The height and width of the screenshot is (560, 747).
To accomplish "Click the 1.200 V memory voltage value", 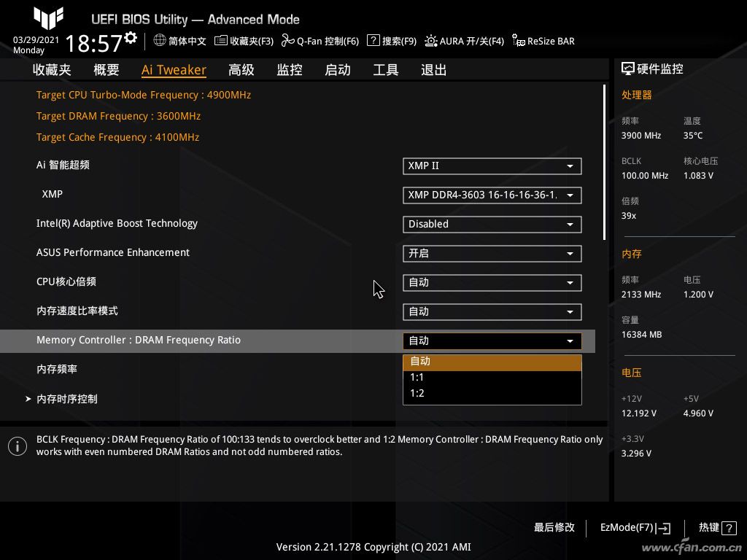I will pyautogui.click(x=698, y=295).
